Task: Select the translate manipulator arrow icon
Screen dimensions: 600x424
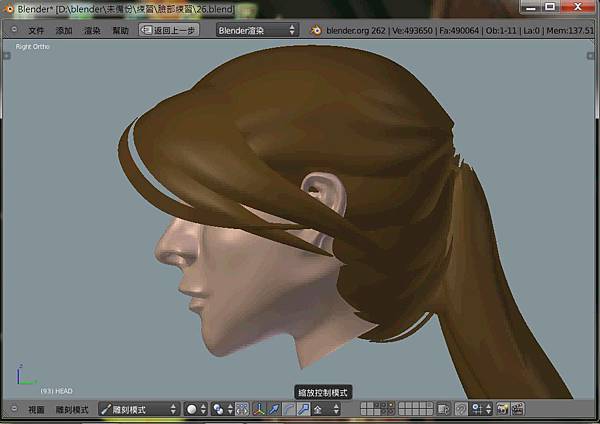Action: (x=273, y=409)
